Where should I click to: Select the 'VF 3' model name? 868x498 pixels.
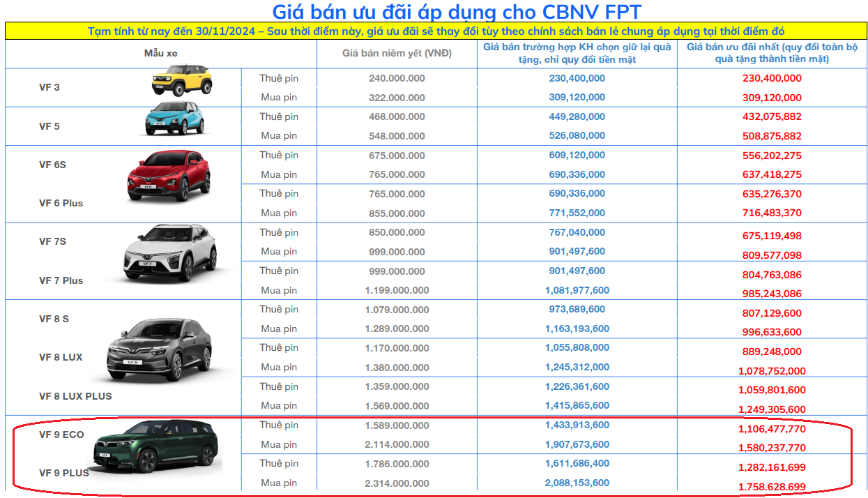coord(49,87)
